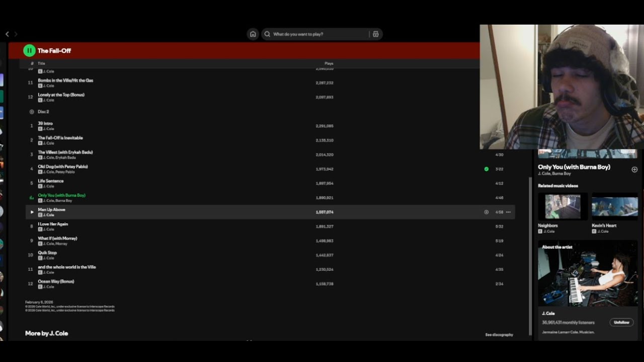Click the search magnifier icon
This screenshot has width=644, height=362.
point(267,34)
